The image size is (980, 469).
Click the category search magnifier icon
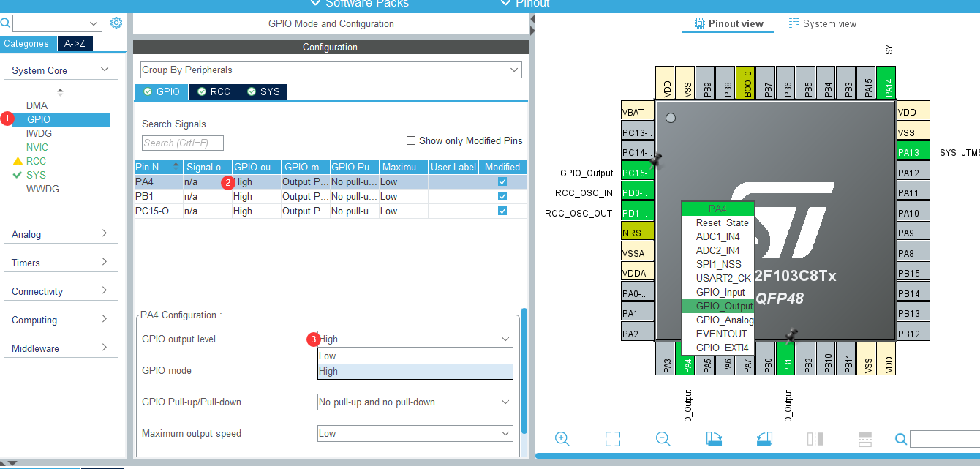tap(5, 23)
